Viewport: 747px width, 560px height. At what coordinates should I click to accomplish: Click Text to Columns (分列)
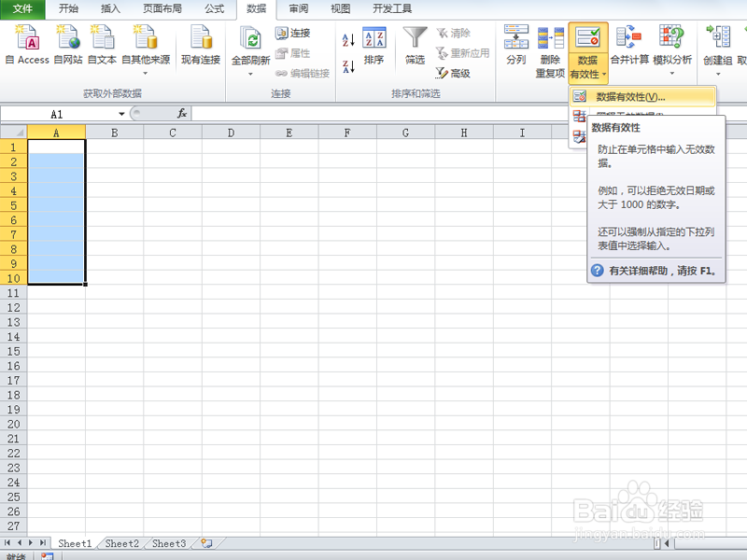pos(516,45)
